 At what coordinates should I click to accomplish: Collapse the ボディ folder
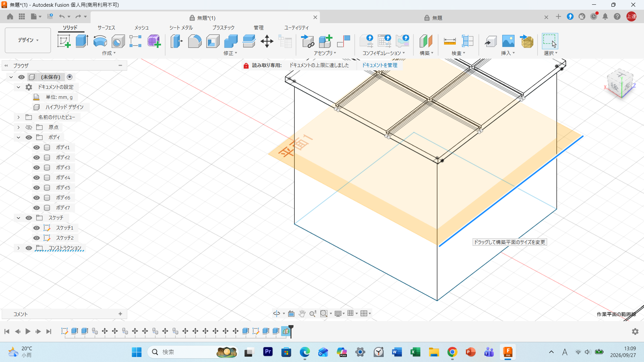click(x=18, y=137)
